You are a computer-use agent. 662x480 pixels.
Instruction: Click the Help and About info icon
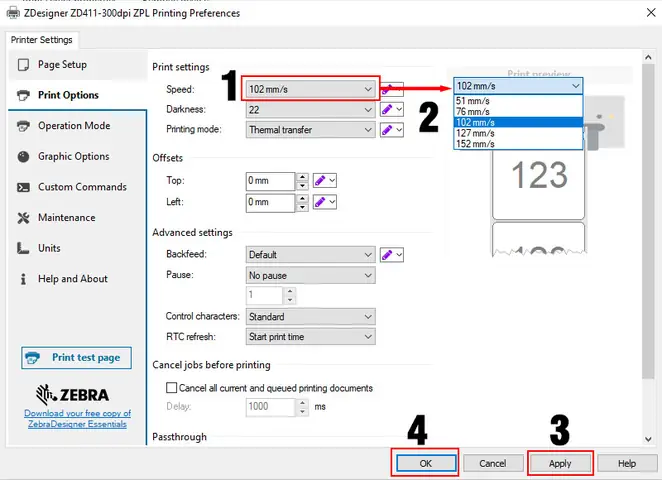pos(23,279)
